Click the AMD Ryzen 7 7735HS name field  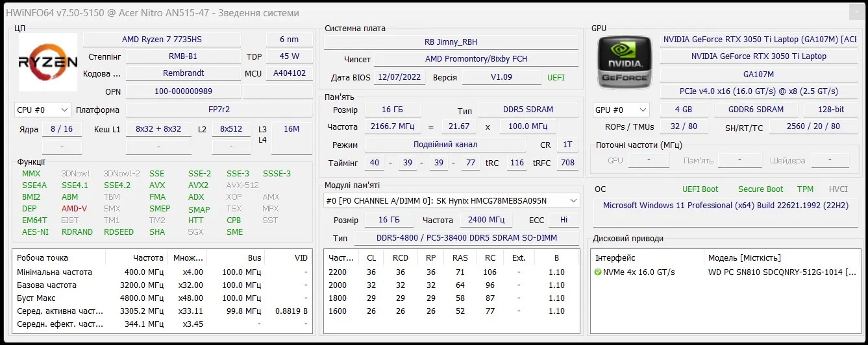[x=162, y=40]
